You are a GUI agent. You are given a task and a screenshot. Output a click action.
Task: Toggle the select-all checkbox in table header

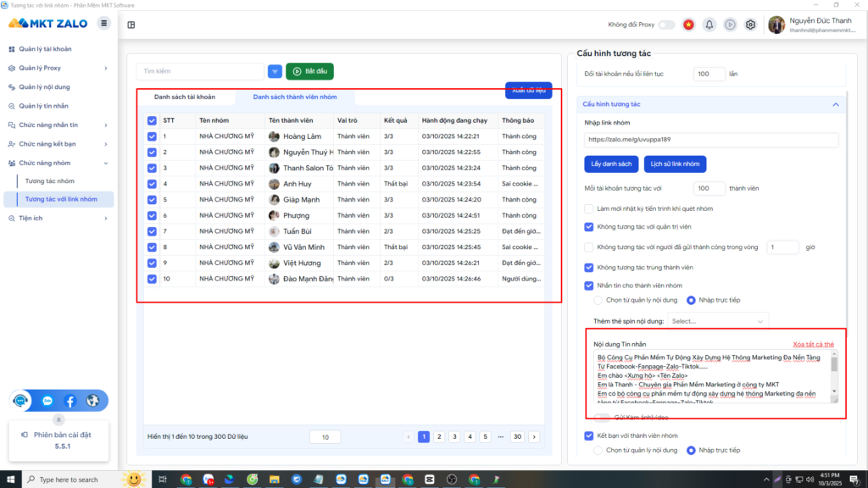(x=152, y=120)
